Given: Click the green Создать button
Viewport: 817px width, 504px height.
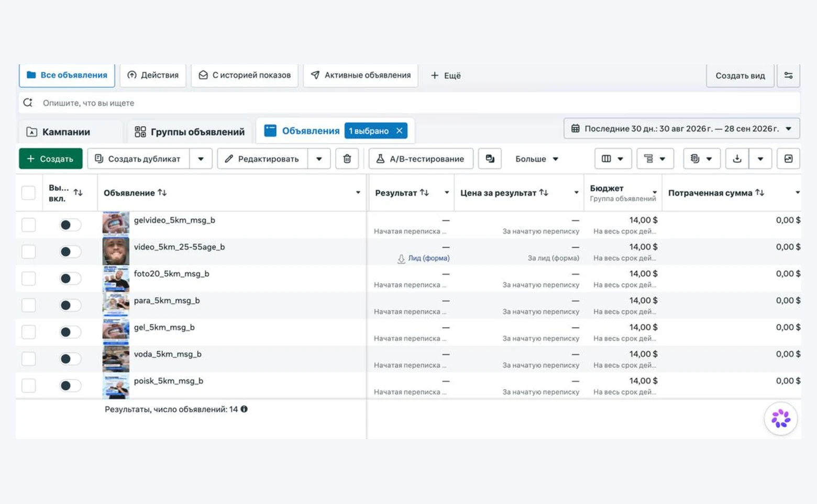Looking at the screenshot, I should pyautogui.click(x=50, y=159).
